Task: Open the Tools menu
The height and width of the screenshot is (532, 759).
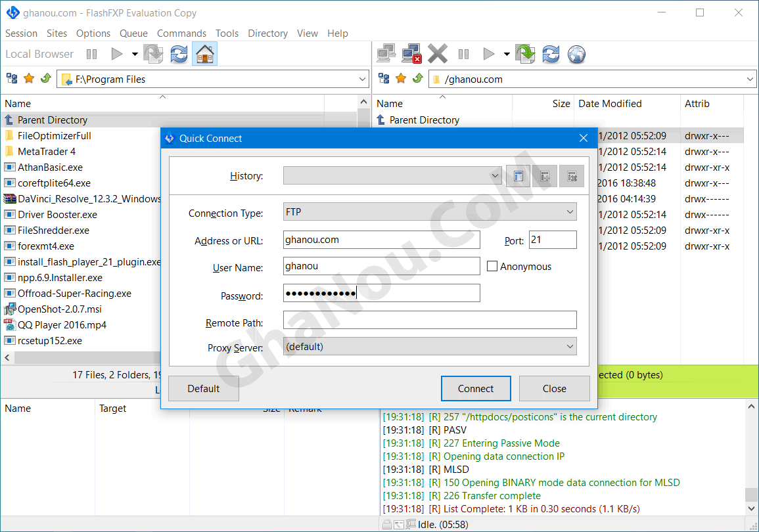Action: coord(227,33)
